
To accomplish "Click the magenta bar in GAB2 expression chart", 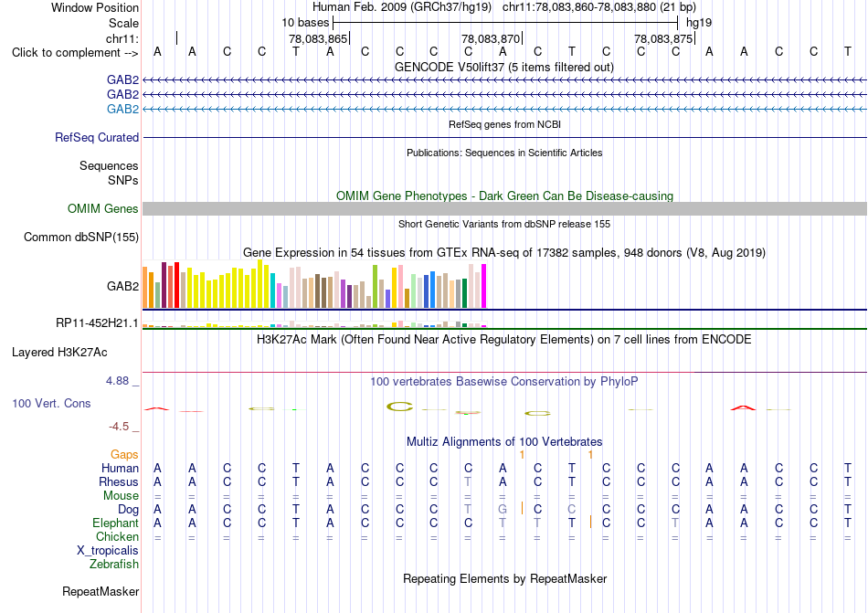I will click(x=484, y=286).
